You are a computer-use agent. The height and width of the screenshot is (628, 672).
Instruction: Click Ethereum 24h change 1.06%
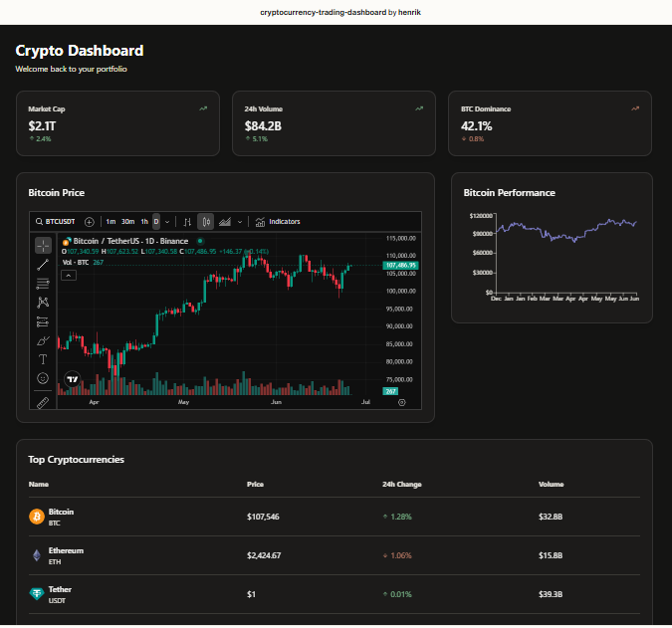[x=397, y=555]
